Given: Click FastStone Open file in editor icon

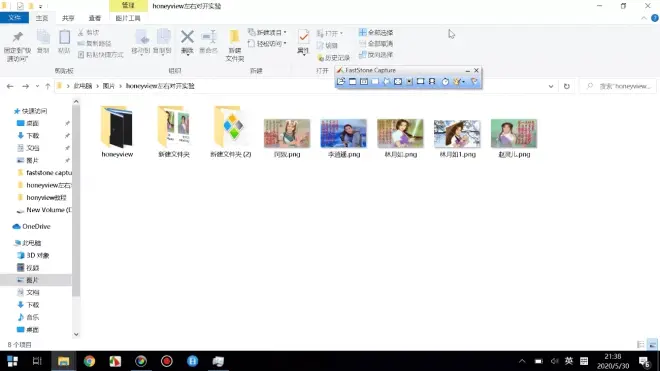Looking at the screenshot, I should point(341,82).
